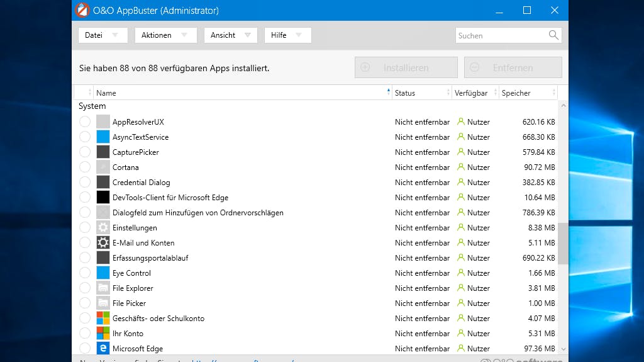The height and width of the screenshot is (362, 644).
Task: Click the user icon in AppResolverUX row
Action: [461, 122]
